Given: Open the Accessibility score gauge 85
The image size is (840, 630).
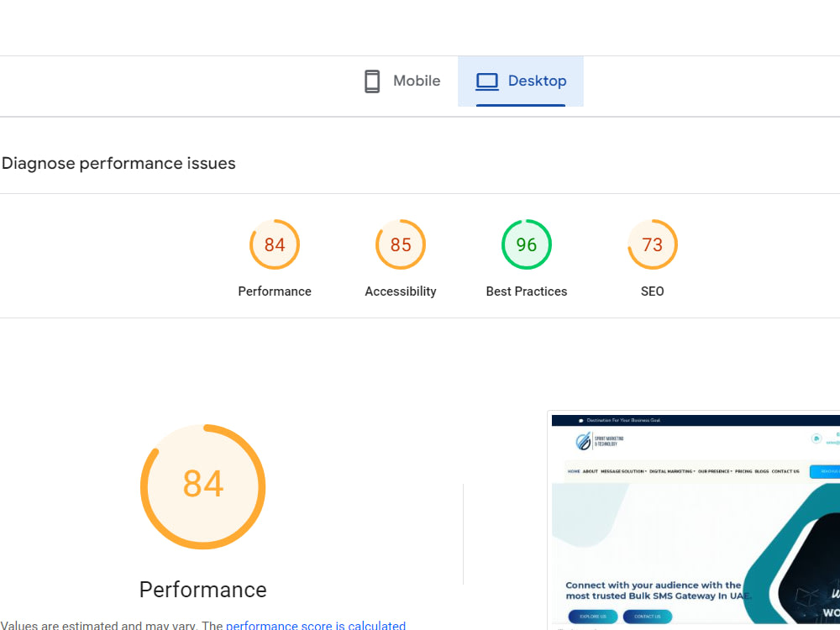Looking at the screenshot, I should pos(400,244).
